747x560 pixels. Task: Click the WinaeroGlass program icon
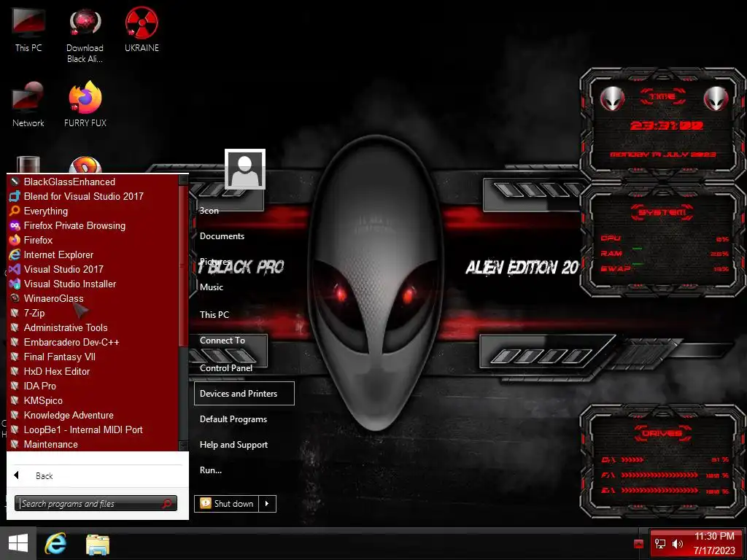tap(15, 298)
